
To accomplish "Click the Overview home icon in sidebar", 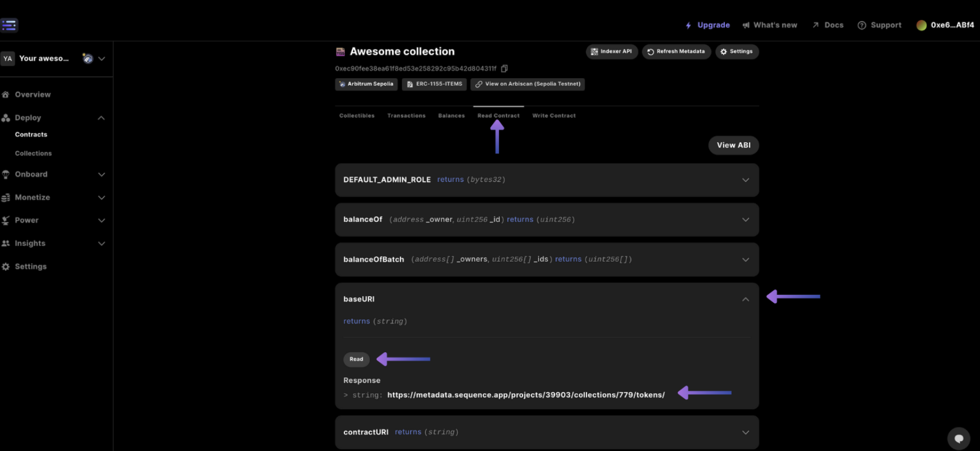I will tap(6, 94).
